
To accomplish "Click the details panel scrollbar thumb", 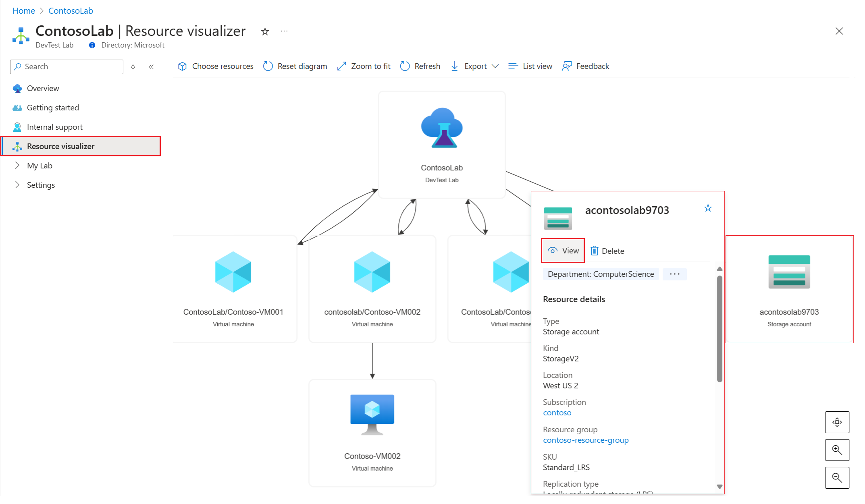I will pyautogui.click(x=719, y=328).
